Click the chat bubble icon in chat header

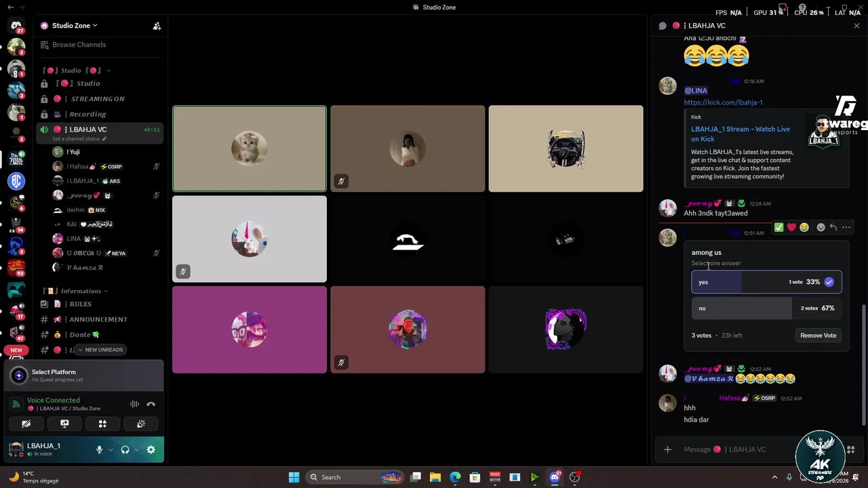point(663,26)
